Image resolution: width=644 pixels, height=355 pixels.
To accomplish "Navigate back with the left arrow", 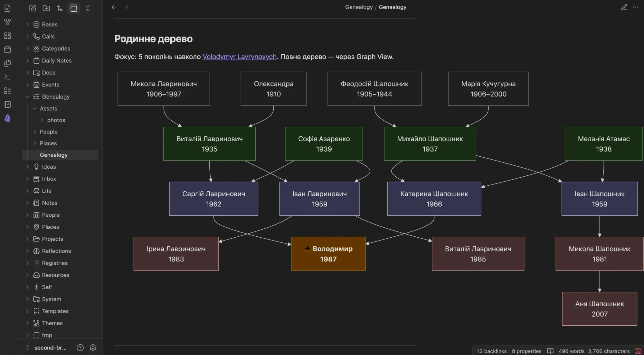I will pyautogui.click(x=114, y=7).
